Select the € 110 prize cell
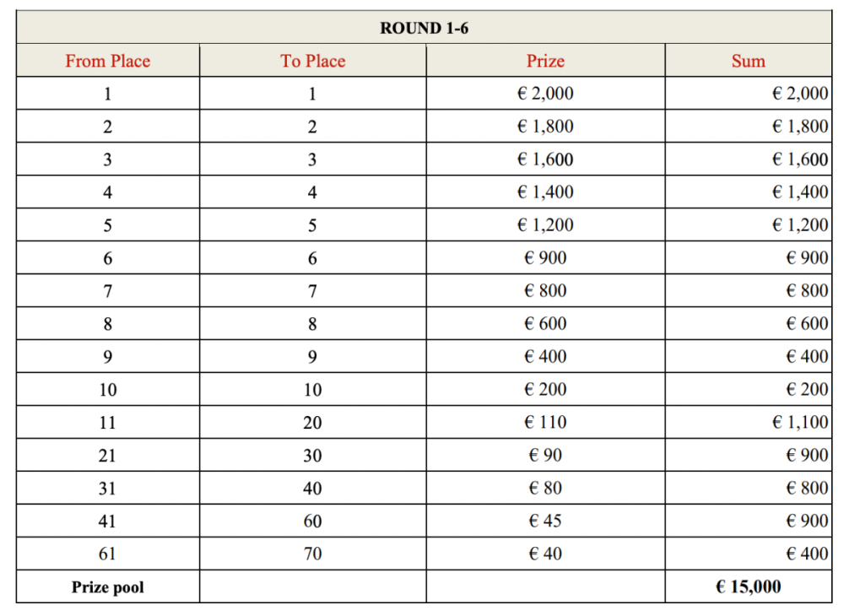The image size is (844, 616). tap(545, 423)
